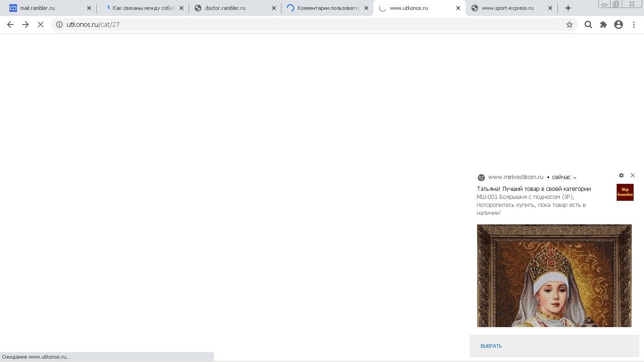The height and width of the screenshot is (362, 644).
Task: Open the search magnifier icon in the toolbar
Action: pos(588,25)
